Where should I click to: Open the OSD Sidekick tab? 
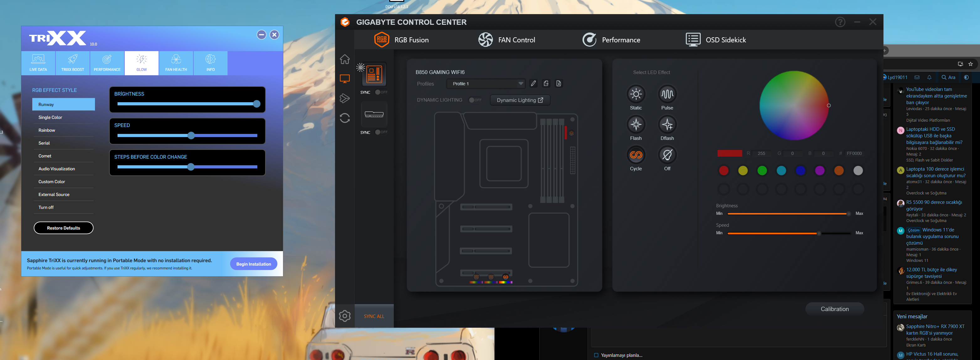point(715,40)
